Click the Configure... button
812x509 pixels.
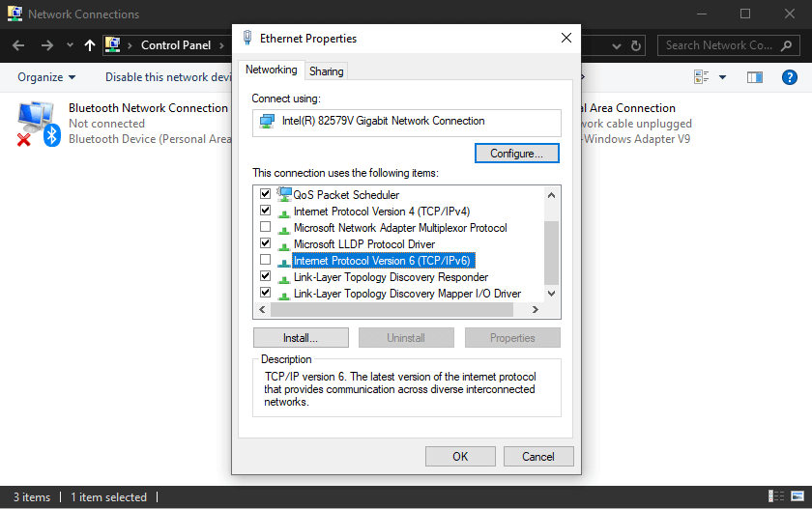517,154
